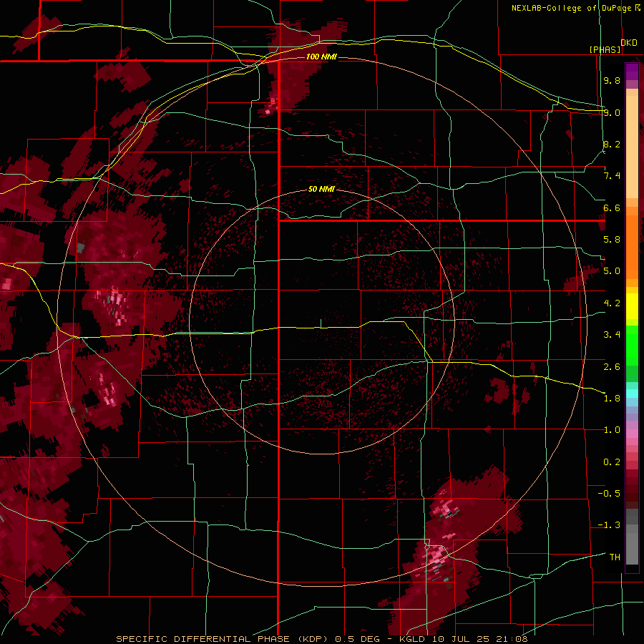644x644 pixels.
Task: Click the 3.4 scale value
Action: click(612, 335)
